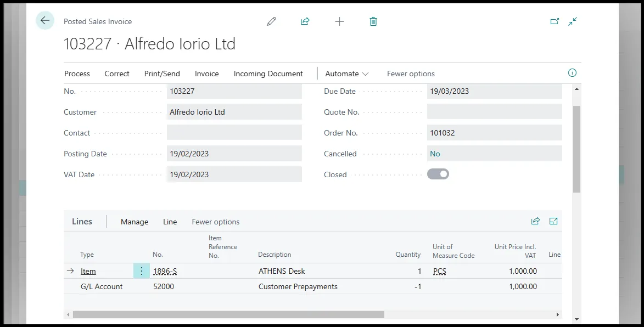Click the No. field 103227

tap(234, 91)
